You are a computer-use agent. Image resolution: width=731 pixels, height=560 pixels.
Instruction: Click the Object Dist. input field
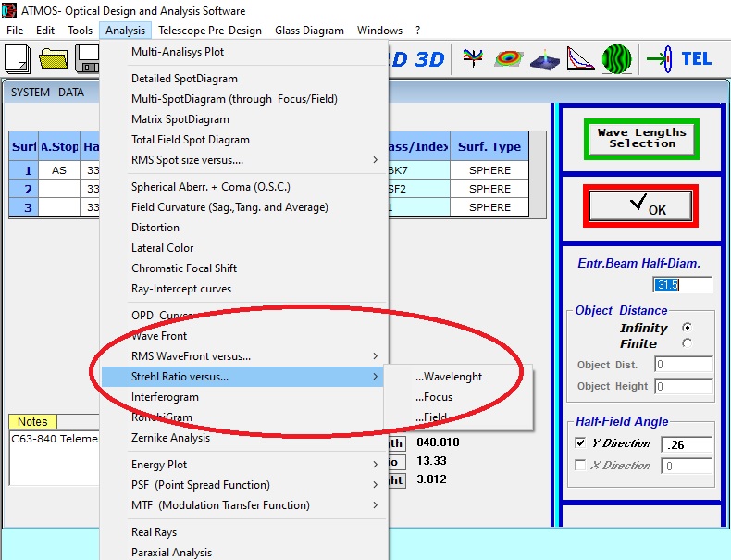684,364
